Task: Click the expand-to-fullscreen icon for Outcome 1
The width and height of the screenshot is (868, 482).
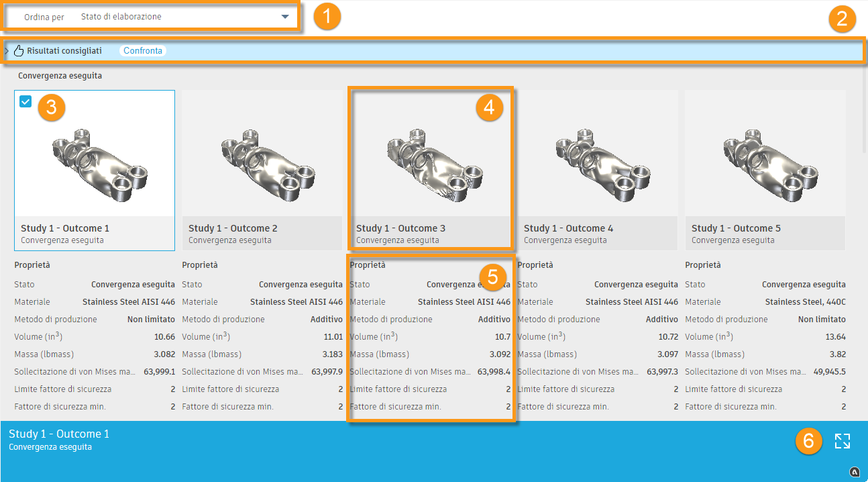Action: point(843,440)
